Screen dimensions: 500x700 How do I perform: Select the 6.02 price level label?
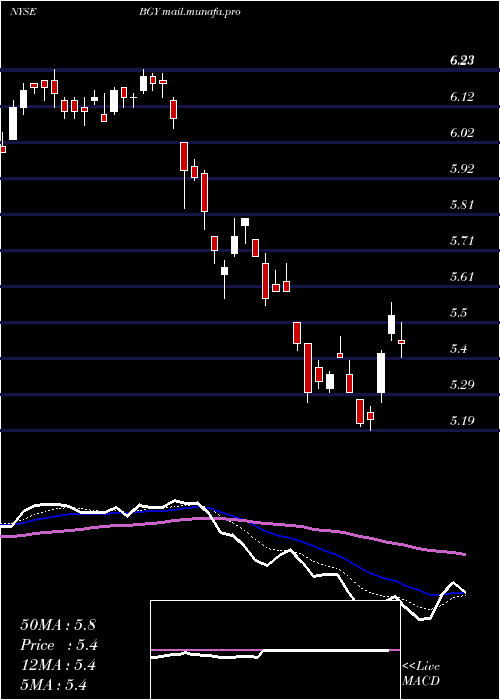pos(462,133)
